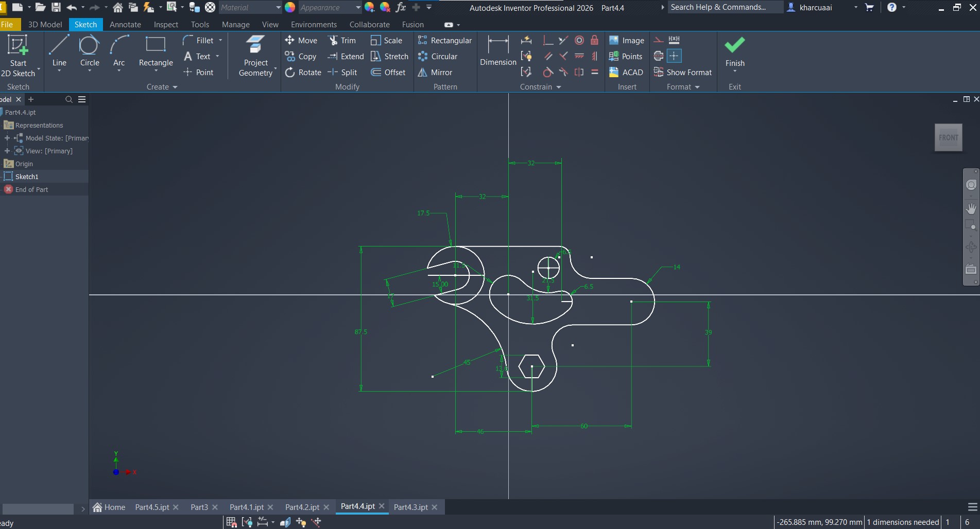
Task: Select Sketch1 in the browser tree
Action: click(x=27, y=177)
